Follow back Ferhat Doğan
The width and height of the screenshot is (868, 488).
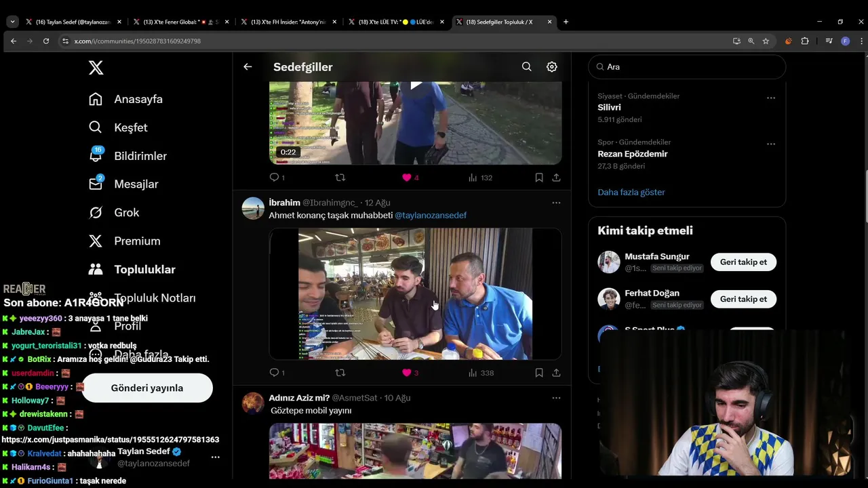point(743,299)
